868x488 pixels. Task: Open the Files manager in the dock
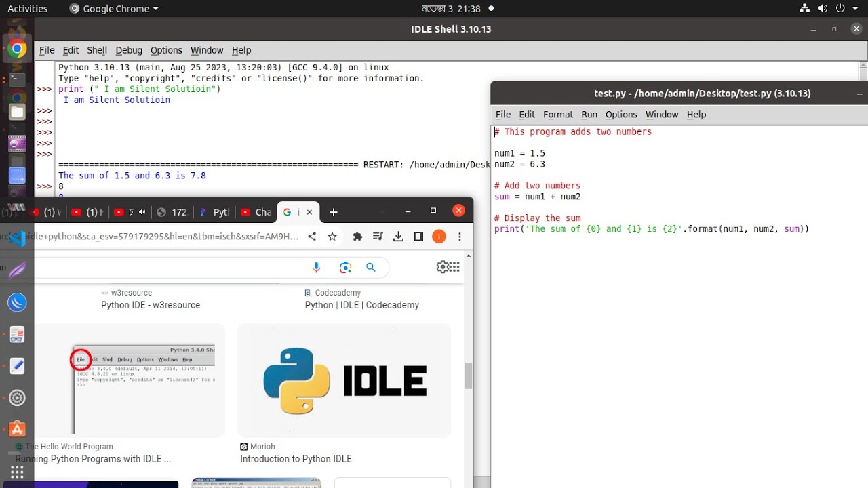tap(18, 112)
